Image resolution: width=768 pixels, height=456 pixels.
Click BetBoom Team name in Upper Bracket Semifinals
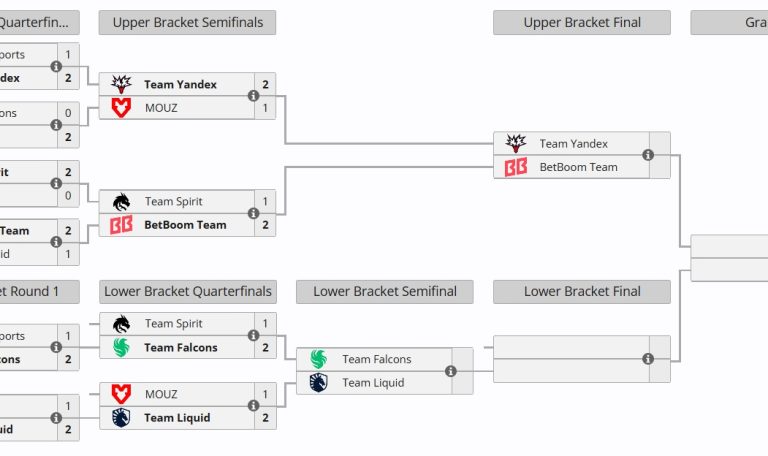tap(185, 225)
